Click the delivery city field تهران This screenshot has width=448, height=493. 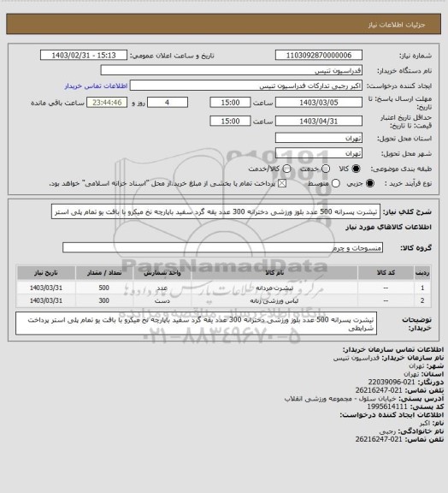(319, 153)
